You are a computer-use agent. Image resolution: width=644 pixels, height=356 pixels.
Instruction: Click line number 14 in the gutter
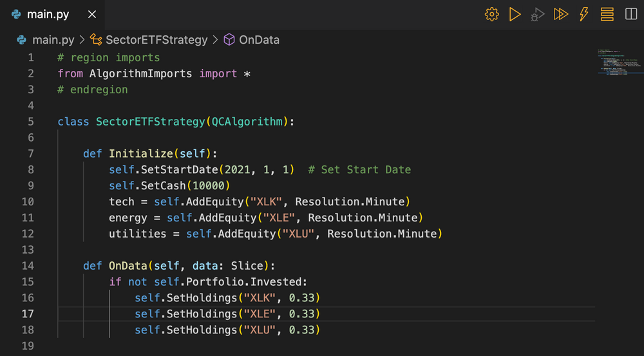coord(28,266)
